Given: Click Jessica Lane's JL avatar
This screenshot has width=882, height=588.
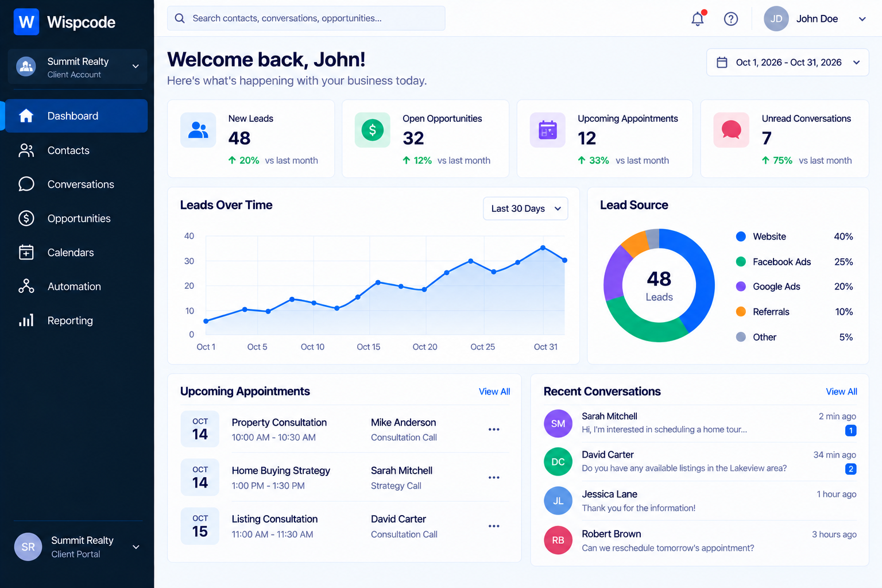Looking at the screenshot, I should pyautogui.click(x=558, y=501).
